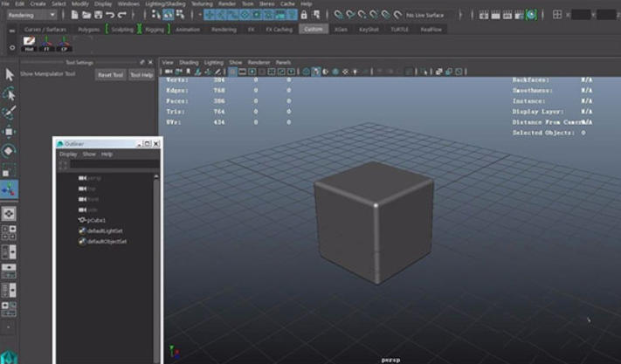Pick the Rotate tool in toolbox
Image resolution: width=621 pixels, height=364 pixels.
coord(9,150)
